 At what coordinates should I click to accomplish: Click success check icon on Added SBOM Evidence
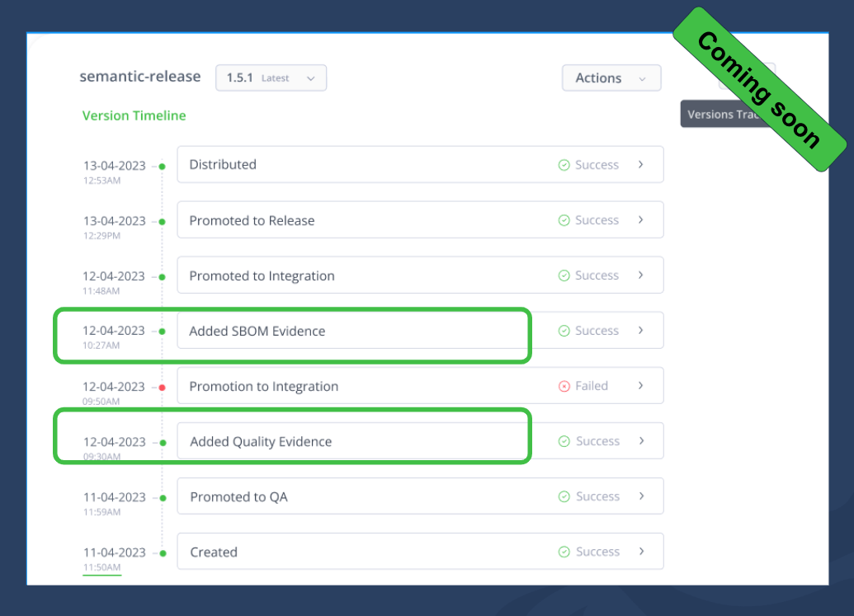564,331
